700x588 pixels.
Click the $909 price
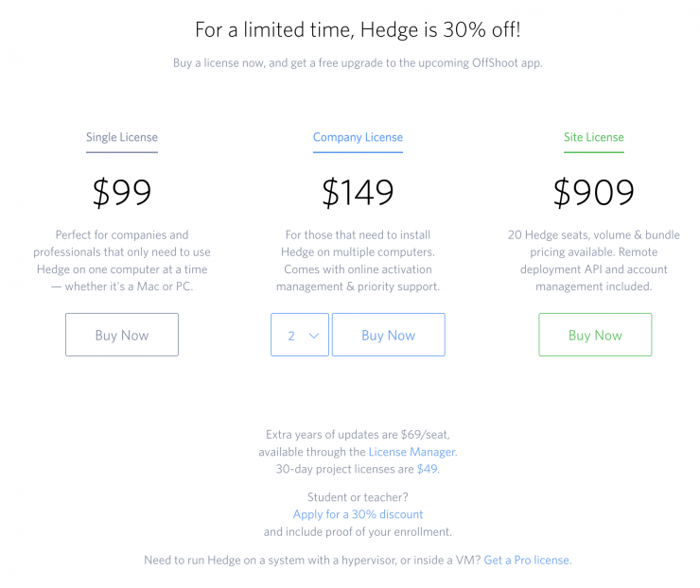pyautogui.click(x=594, y=193)
